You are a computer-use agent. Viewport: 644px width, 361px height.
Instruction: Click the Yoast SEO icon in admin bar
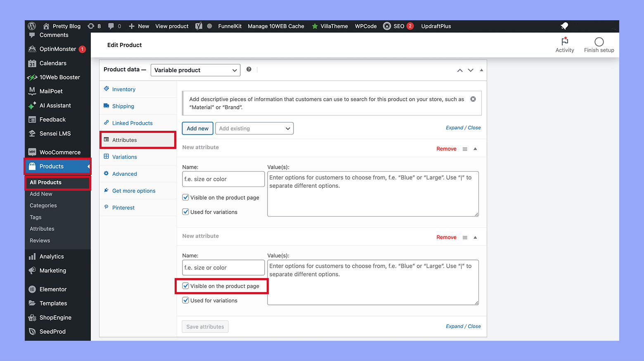(x=199, y=26)
